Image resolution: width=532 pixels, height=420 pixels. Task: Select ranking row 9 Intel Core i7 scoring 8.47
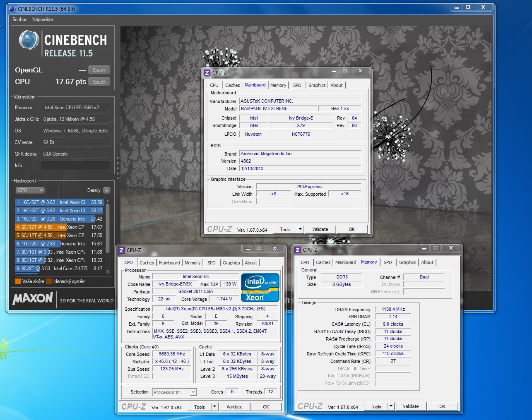point(60,269)
